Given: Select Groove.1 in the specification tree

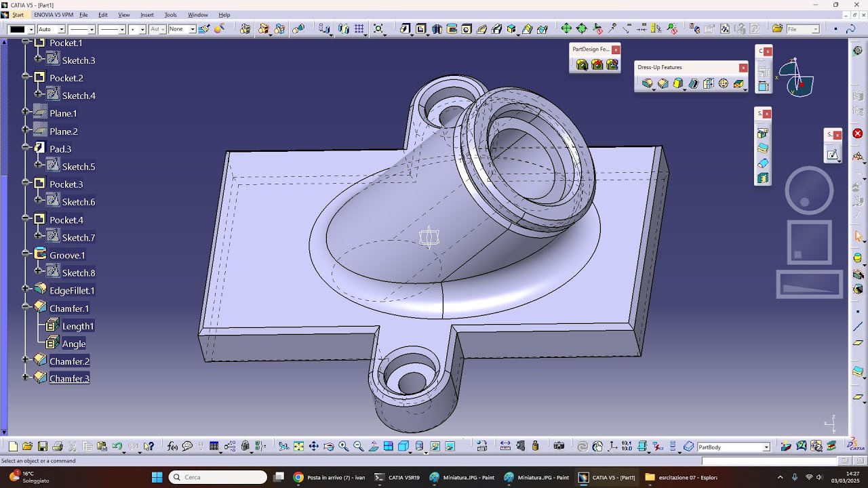Looking at the screenshot, I should [67, 256].
